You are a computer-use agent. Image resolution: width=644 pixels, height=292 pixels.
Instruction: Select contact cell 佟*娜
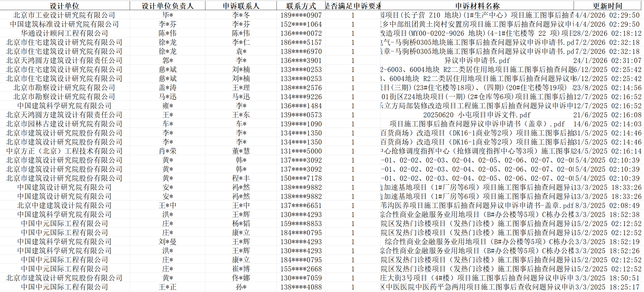tap(241, 278)
